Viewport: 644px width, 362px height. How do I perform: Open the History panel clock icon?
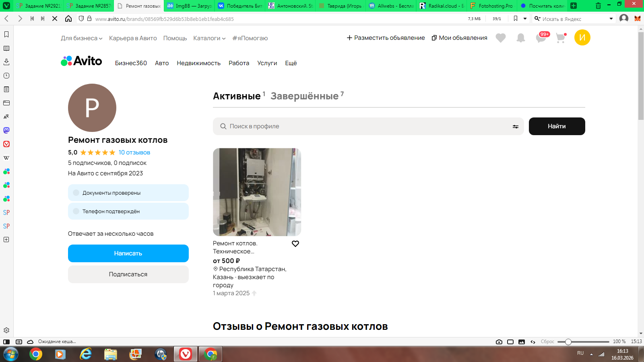pyautogui.click(x=6, y=76)
